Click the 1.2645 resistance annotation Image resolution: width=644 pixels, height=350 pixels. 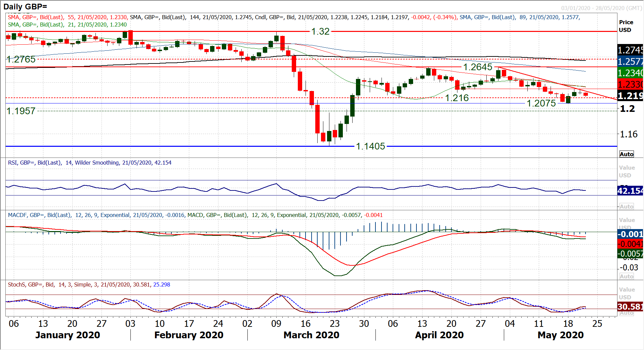pyautogui.click(x=478, y=67)
